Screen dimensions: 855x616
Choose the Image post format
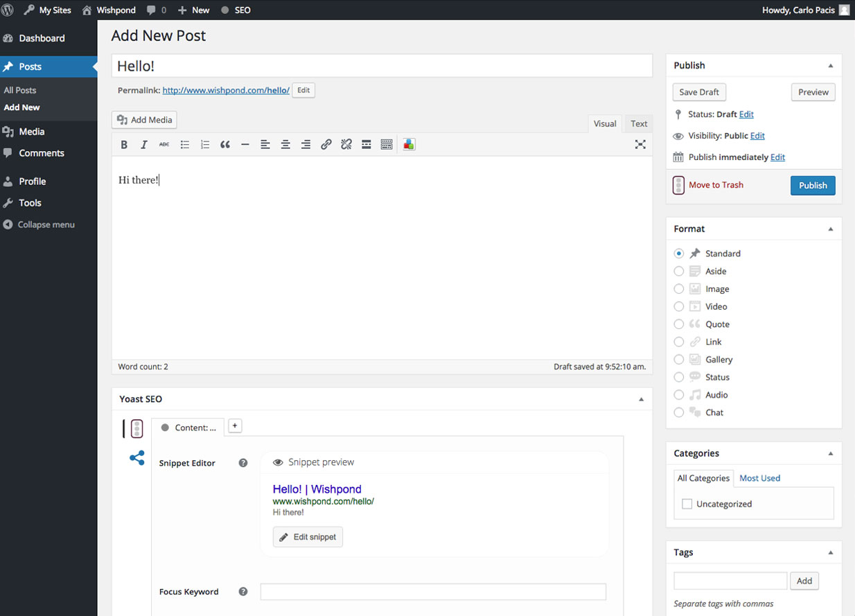[x=679, y=289]
